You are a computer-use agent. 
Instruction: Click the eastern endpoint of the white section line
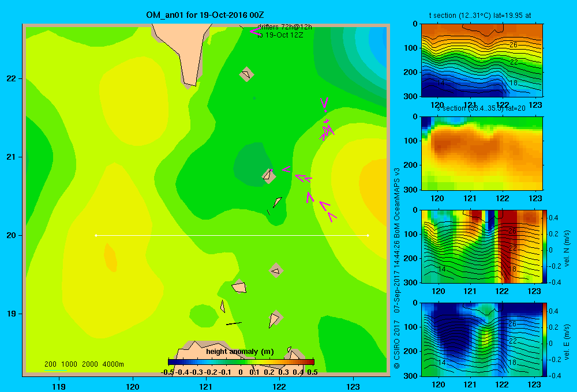click(x=368, y=235)
